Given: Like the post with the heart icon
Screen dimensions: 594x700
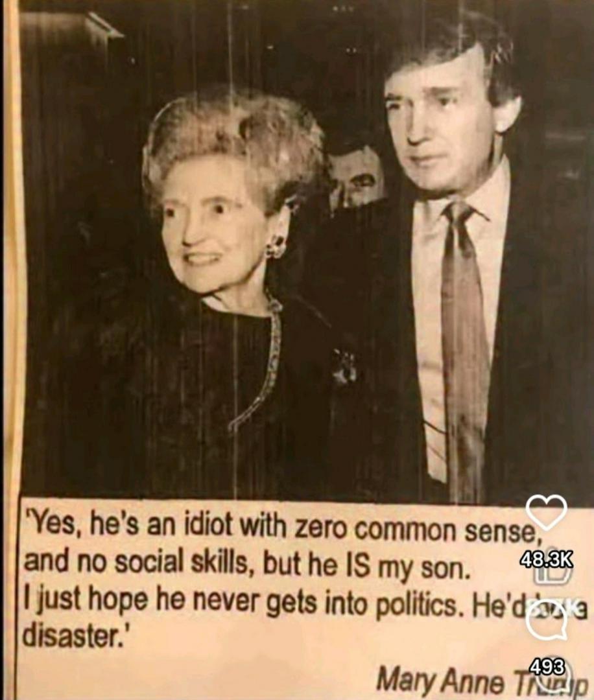Looking at the screenshot, I should coord(546,513).
